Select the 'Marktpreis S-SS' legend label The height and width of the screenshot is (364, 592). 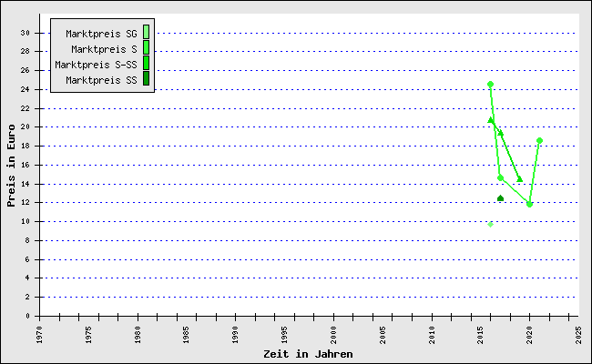pos(96,65)
